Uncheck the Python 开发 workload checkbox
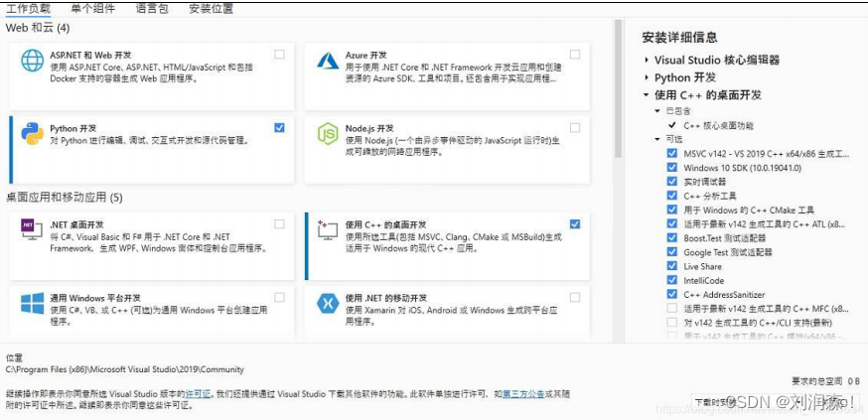The width and height of the screenshot is (868, 420). point(279,128)
